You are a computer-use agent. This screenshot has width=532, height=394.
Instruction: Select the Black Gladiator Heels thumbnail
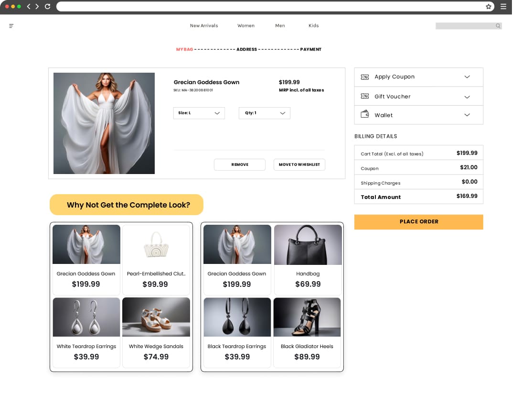307,317
